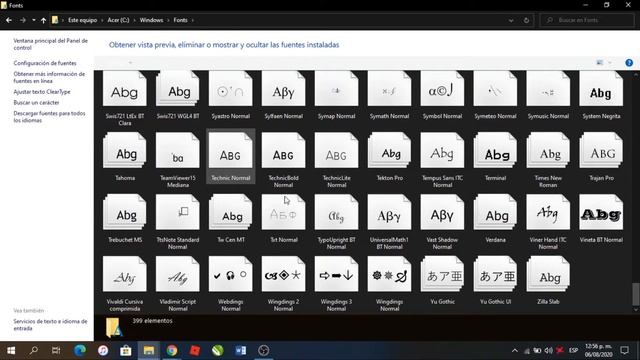Select the Wingdings 2 Normal font icon

[283, 274]
